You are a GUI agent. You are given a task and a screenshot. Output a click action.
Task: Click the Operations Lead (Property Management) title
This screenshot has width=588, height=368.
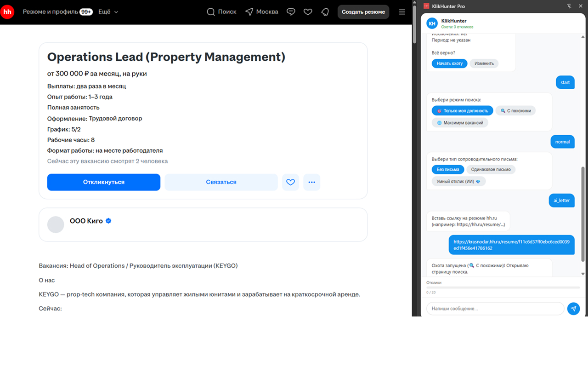pos(166,57)
